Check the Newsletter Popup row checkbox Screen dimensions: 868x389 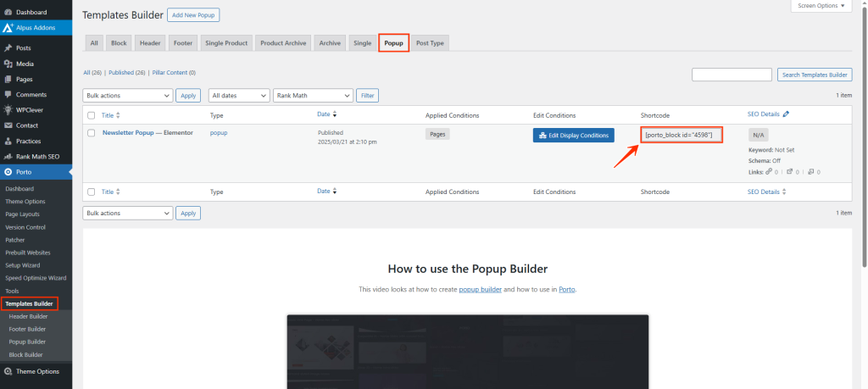tap(92, 134)
